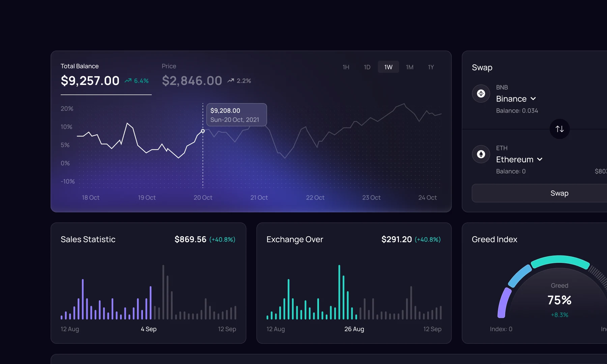Click the 4 Sep label in Sales Statistic

point(149,329)
